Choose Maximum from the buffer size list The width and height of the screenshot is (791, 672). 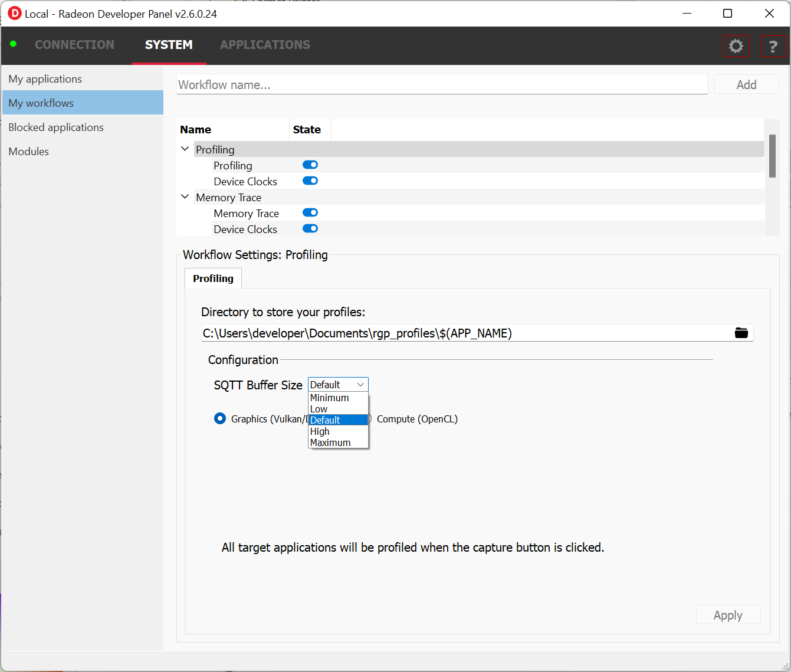coord(338,442)
